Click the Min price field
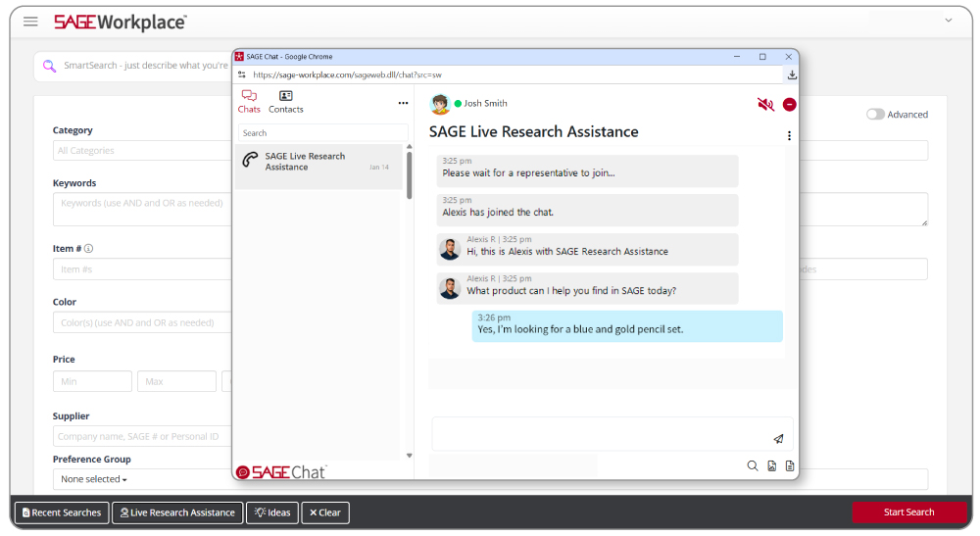Viewport: 980px width, 536px height. point(92,382)
